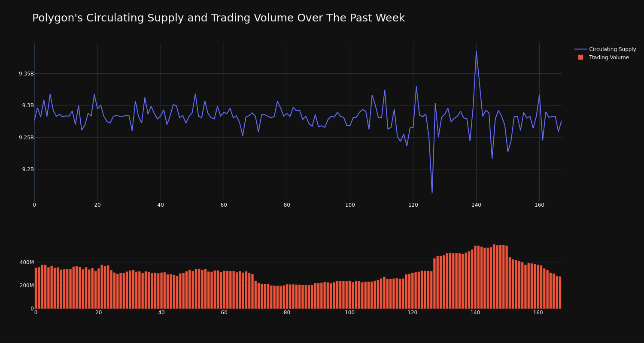Screen dimensions: 644x343
Task: Click the 9.3B y-axis label
Action: [28, 105]
